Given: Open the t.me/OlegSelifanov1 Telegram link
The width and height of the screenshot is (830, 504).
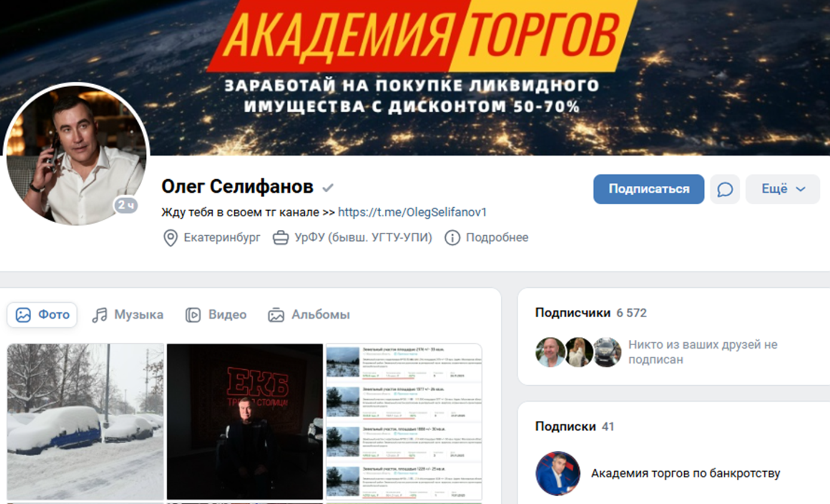Looking at the screenshot, I should click(412, 212).
